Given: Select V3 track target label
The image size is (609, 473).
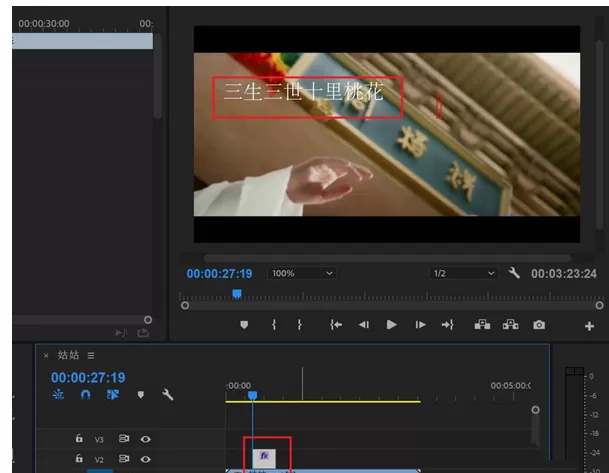Looking at the screenshot, I should 99,440.
